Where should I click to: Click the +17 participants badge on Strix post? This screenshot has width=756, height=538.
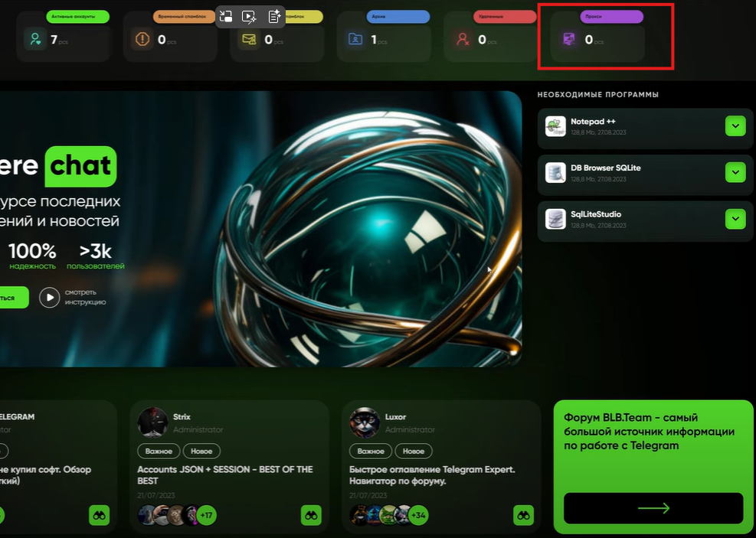click(206, 515)
